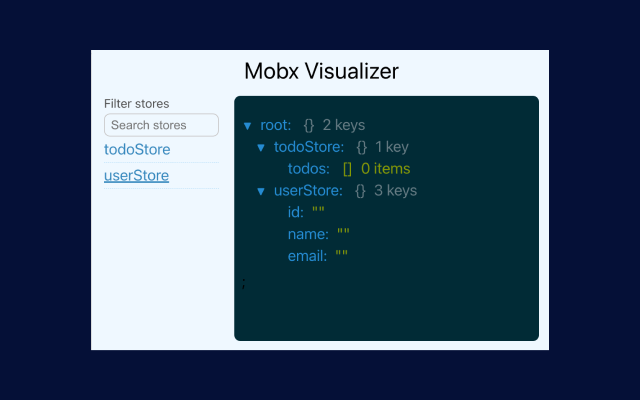Click the name key label
640x400 pixels.
308,234
